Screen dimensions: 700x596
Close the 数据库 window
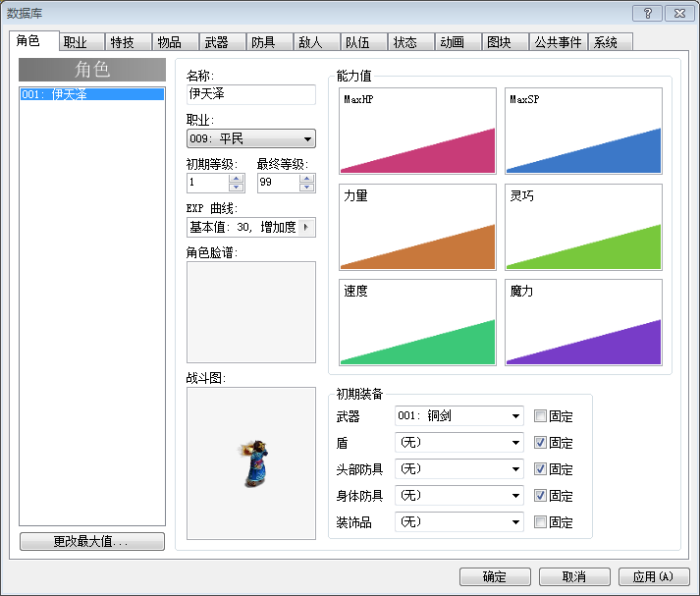(x=679, y=14)
